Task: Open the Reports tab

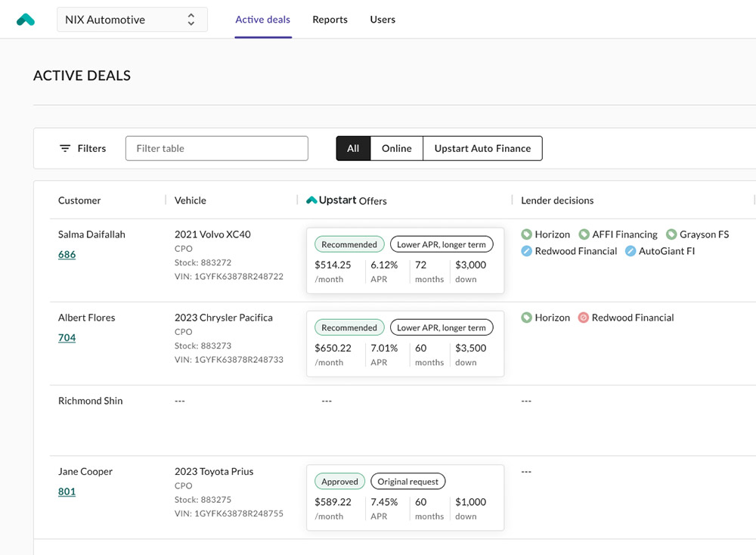Action: pyautogui.click(x=330, y=20)
